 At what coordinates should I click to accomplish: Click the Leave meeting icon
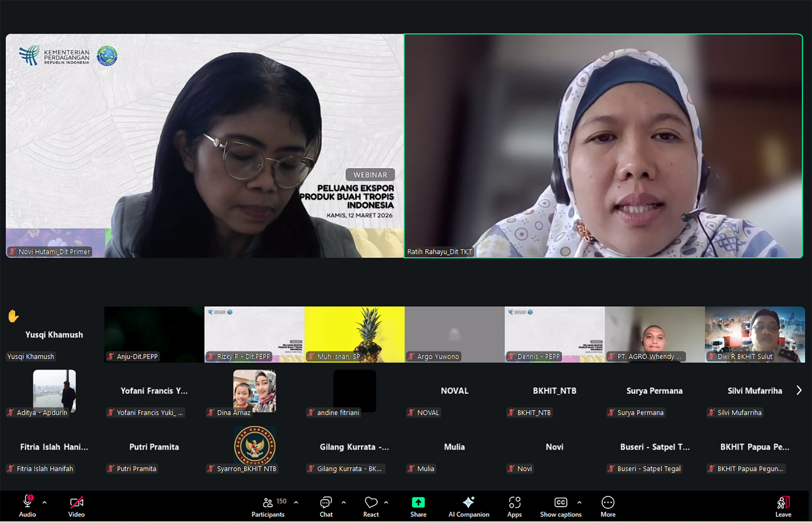coord(783,502)
